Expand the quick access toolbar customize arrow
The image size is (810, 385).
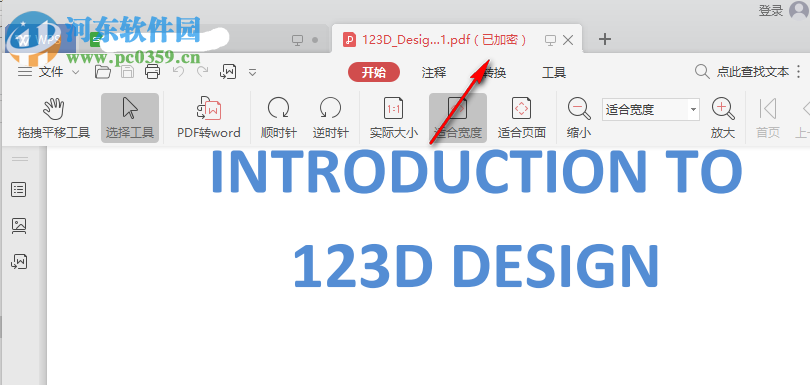[253, 72]
